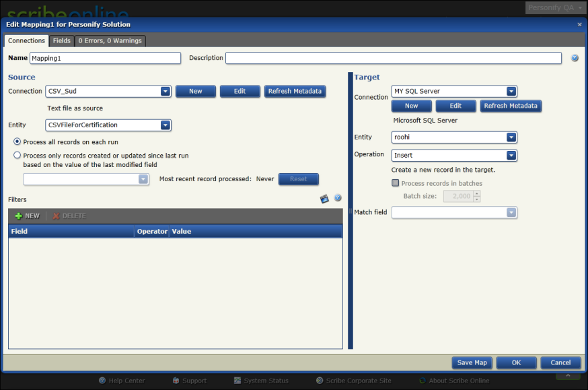Click the Source/Target splitter handle
Viewport: 588px width, 390px height.
point(351,211)
